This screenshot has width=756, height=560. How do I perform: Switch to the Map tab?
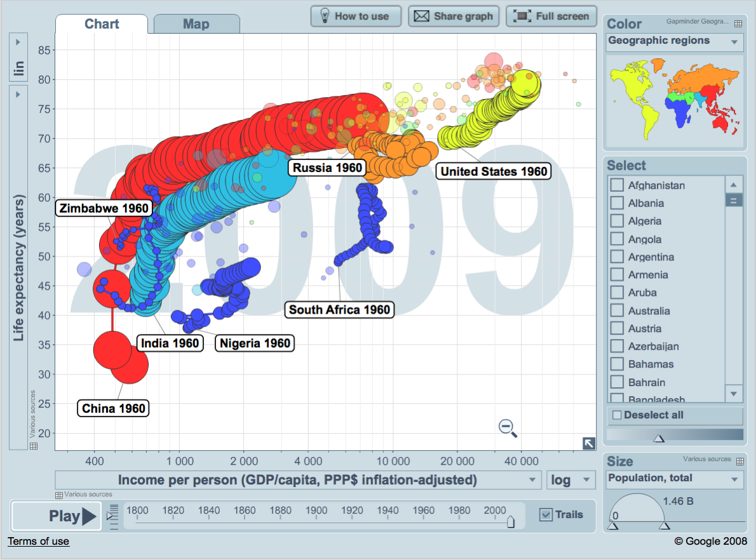[196, 24]
